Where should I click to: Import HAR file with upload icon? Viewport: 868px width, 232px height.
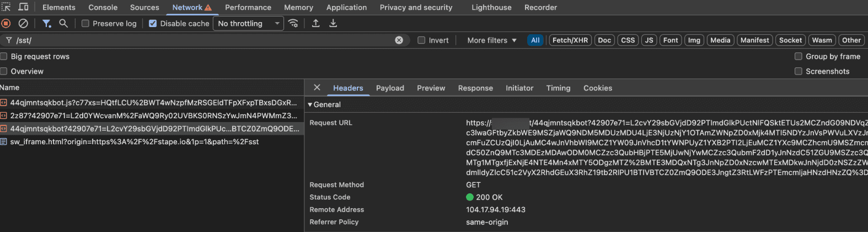(315, 23)
